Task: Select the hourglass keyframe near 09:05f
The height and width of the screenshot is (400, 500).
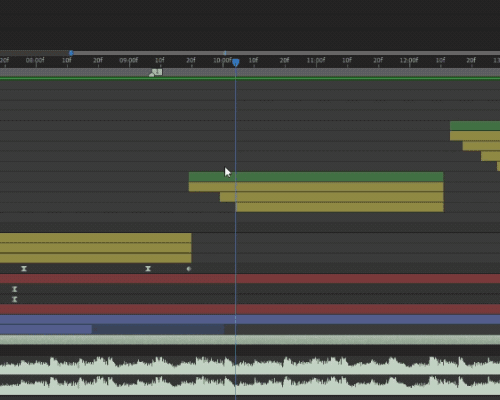Action: tap(148, 269)
